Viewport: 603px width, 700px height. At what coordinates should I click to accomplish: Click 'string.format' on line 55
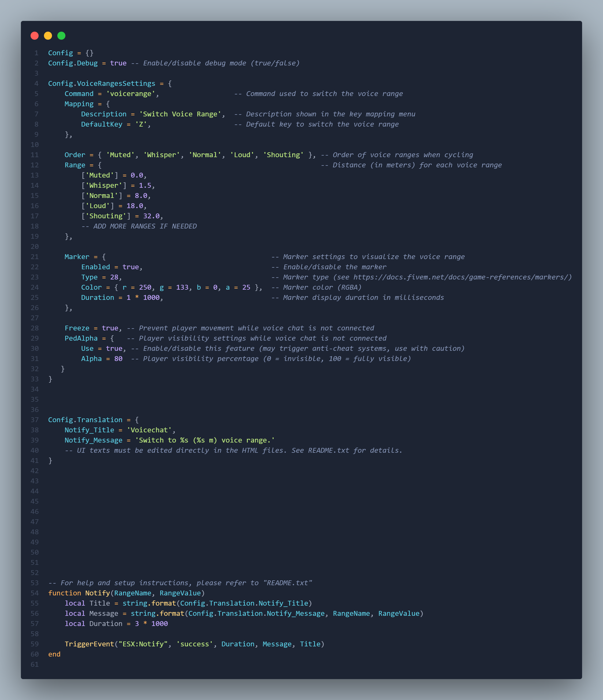click(149, 603)
